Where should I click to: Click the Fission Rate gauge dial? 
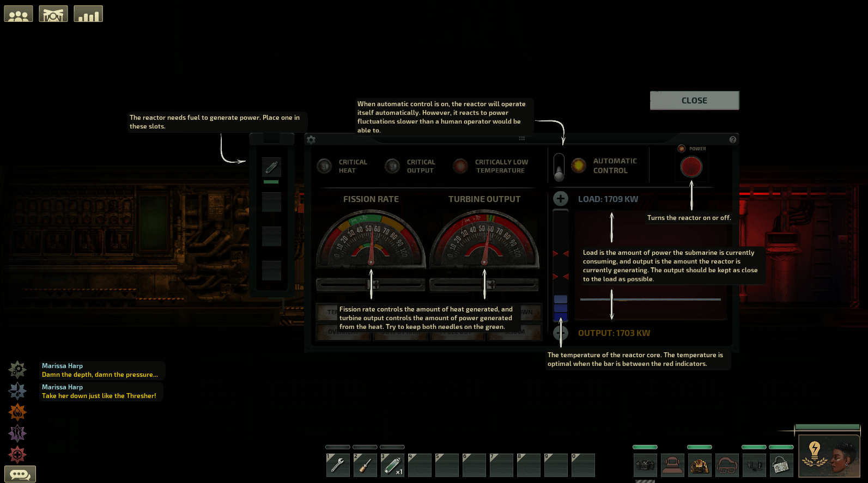(371, 239)
